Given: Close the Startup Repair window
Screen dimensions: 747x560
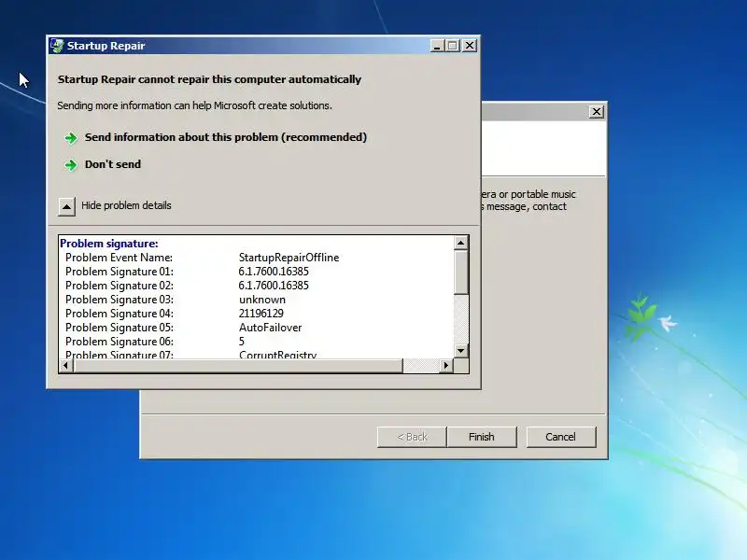Looking at the screenshot, I should coord(470,46).
